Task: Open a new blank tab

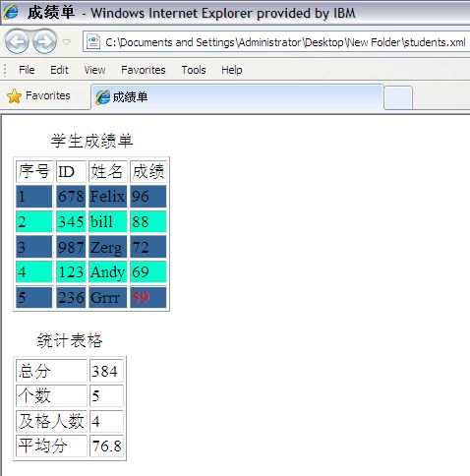Action: 398,97
